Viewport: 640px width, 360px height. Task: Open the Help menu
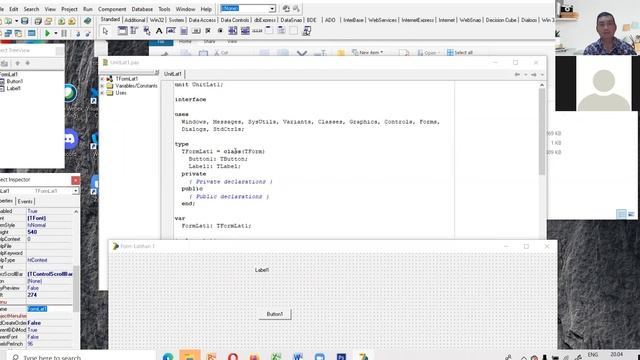pyautogui.click(x=206, y=9)
